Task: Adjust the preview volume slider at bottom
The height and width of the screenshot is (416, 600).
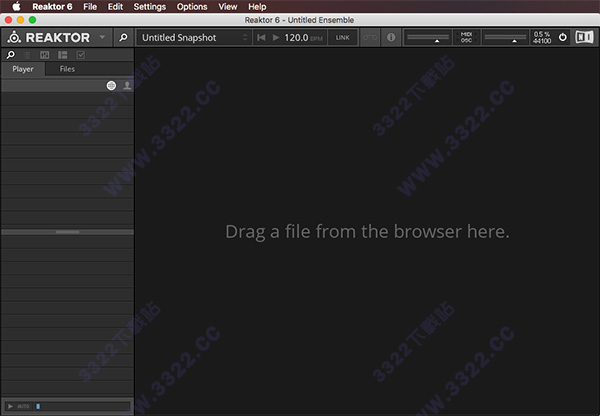Action: point(82,406)
